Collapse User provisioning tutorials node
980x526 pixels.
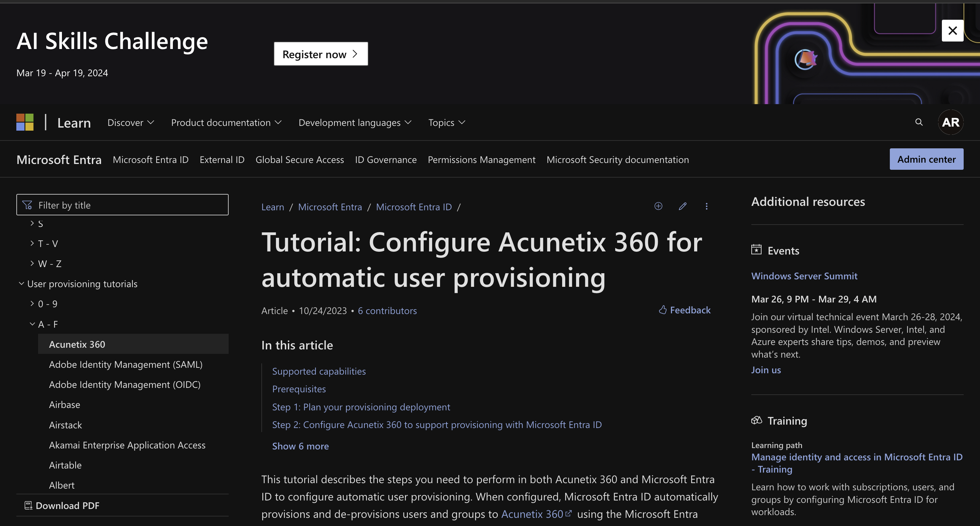[21, 283]
